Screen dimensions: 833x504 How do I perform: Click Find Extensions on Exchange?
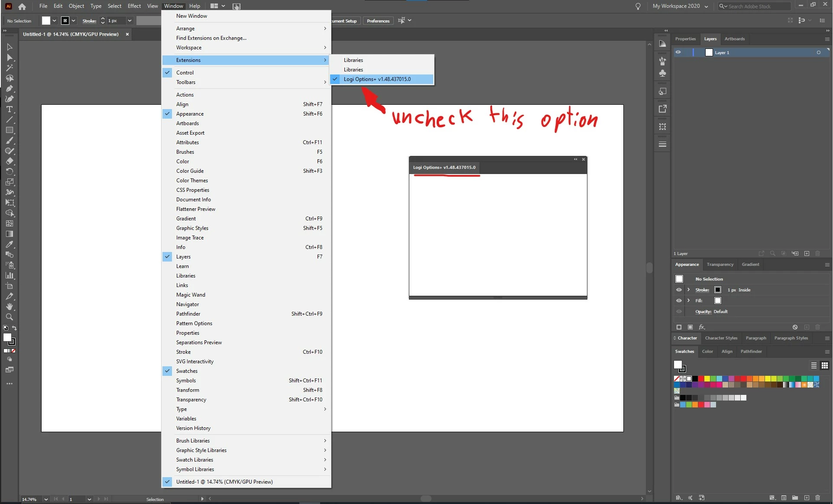click(211, 38)
